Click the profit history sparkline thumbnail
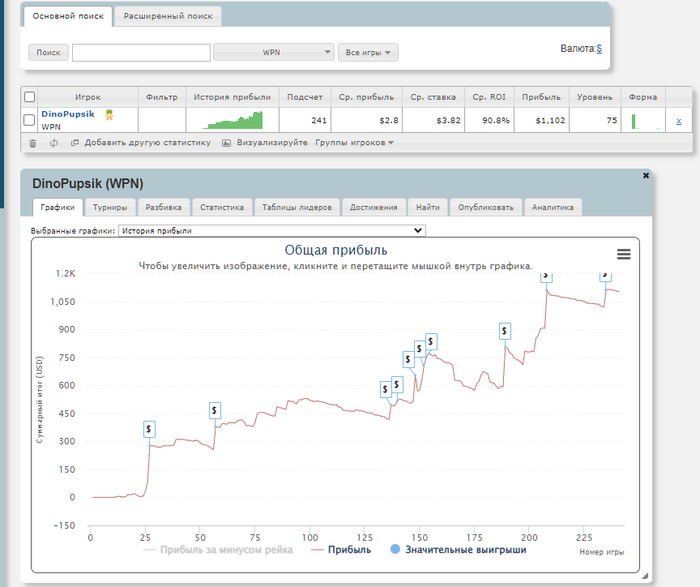 pyautogui.click(x=233, y=120)
